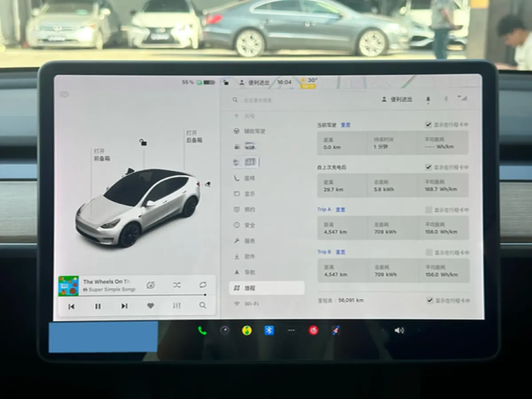Select the 旅程 (Trips) sidebar tab

(x=248, y=288)
